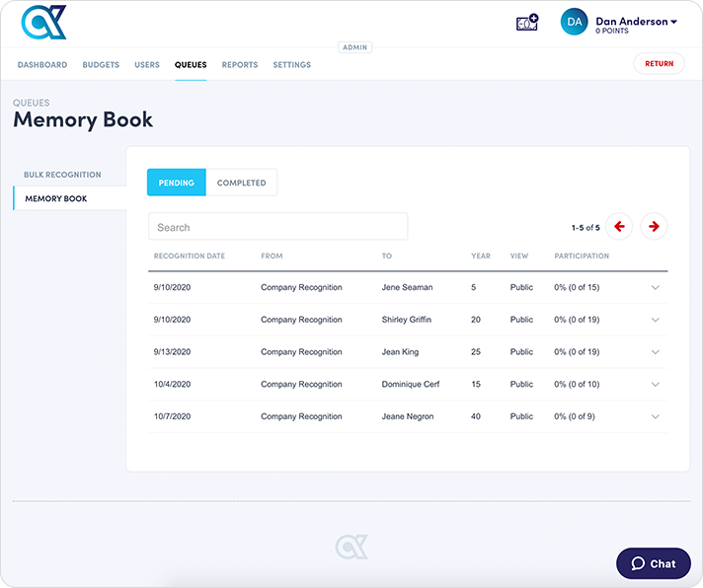Viewport: 703px width, 588px height.
Task: Expand the Dominique Cerf row
Action: (656, 385)
